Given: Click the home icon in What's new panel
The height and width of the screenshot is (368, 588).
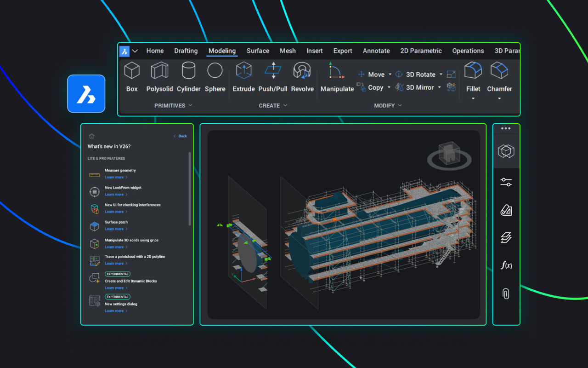Looking at the screenshot, I should pos(91,136).
